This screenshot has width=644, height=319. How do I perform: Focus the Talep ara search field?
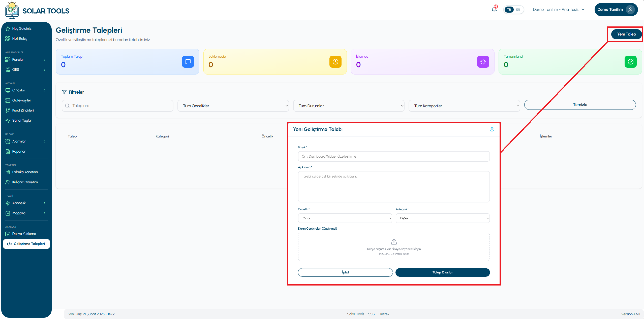[x=117, y=106]
